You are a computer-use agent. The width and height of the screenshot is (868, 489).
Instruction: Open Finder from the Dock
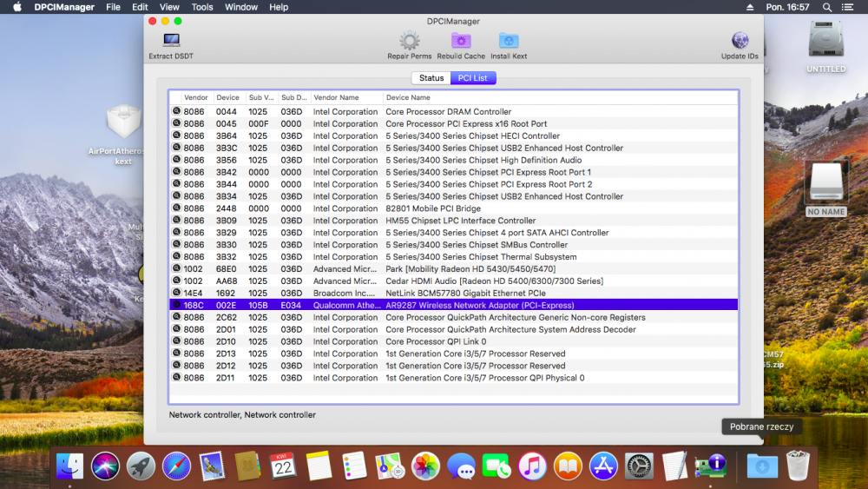69,466
